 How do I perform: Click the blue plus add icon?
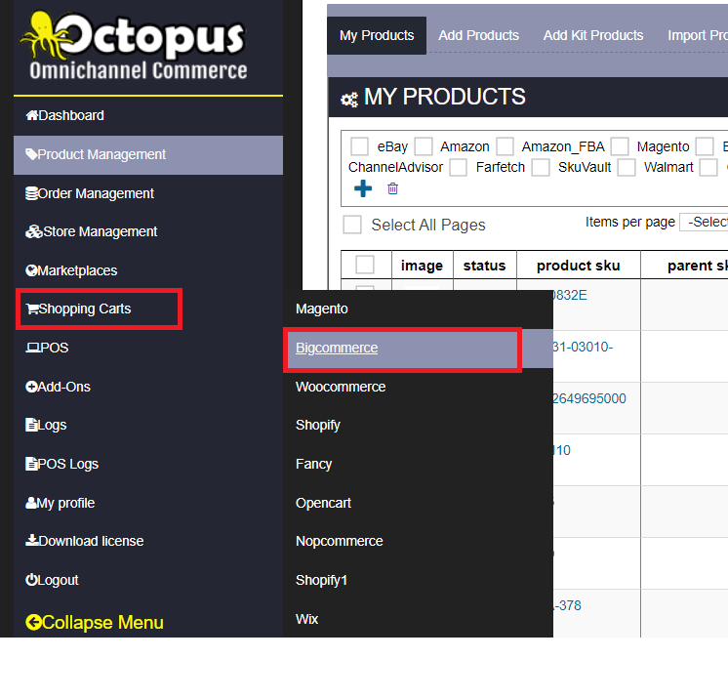[x=363, y=188]
